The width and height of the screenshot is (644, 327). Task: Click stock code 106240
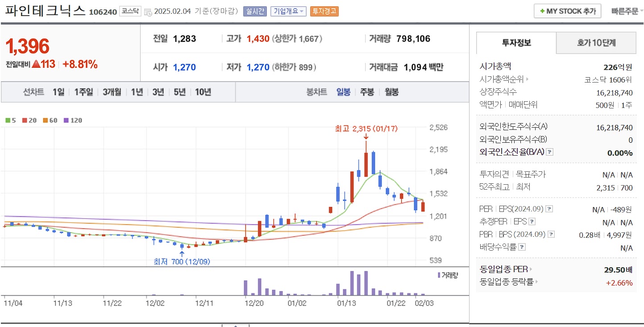(x=103, y=12)
